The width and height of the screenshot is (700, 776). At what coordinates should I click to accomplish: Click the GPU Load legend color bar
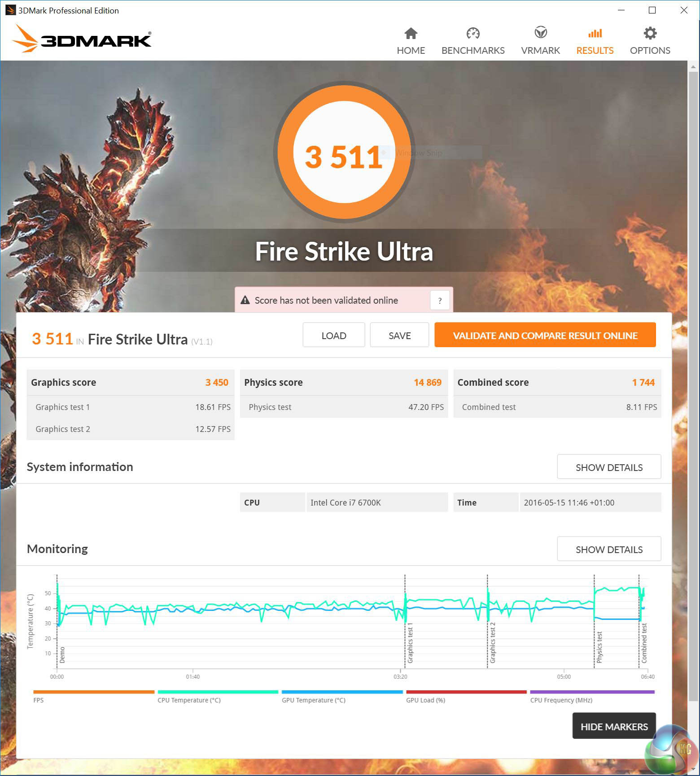click(x=467, y=692)
